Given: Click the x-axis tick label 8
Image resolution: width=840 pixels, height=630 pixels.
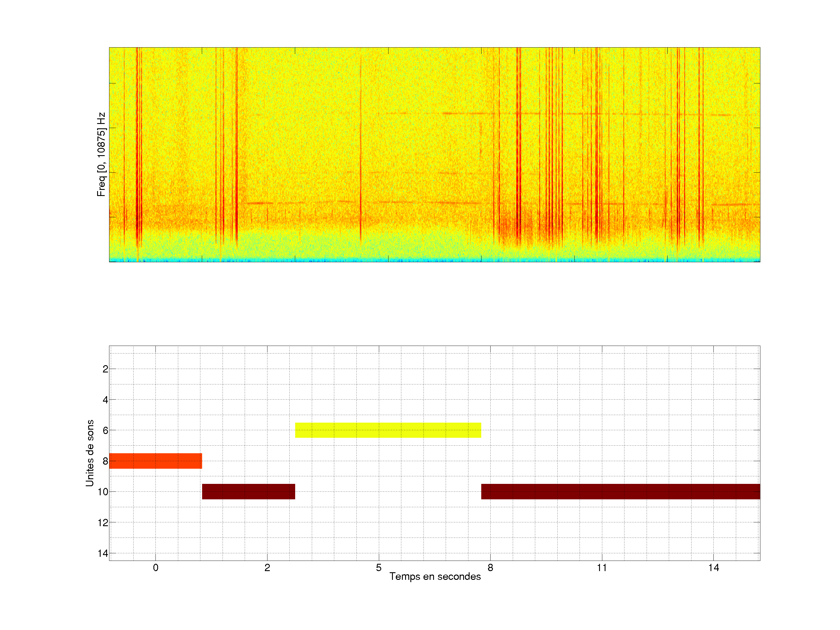Looking at the screenshot, I should (490, 568).
